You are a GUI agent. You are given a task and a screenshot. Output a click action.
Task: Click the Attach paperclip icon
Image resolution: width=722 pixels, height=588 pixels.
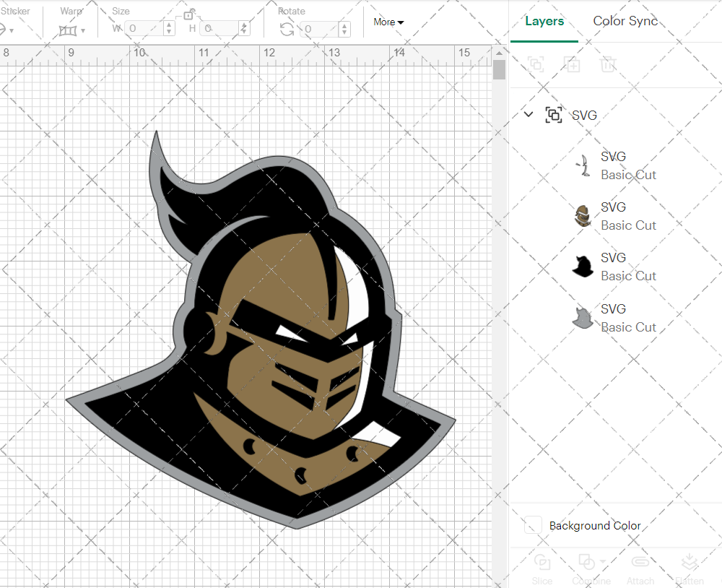click(640, 562)
